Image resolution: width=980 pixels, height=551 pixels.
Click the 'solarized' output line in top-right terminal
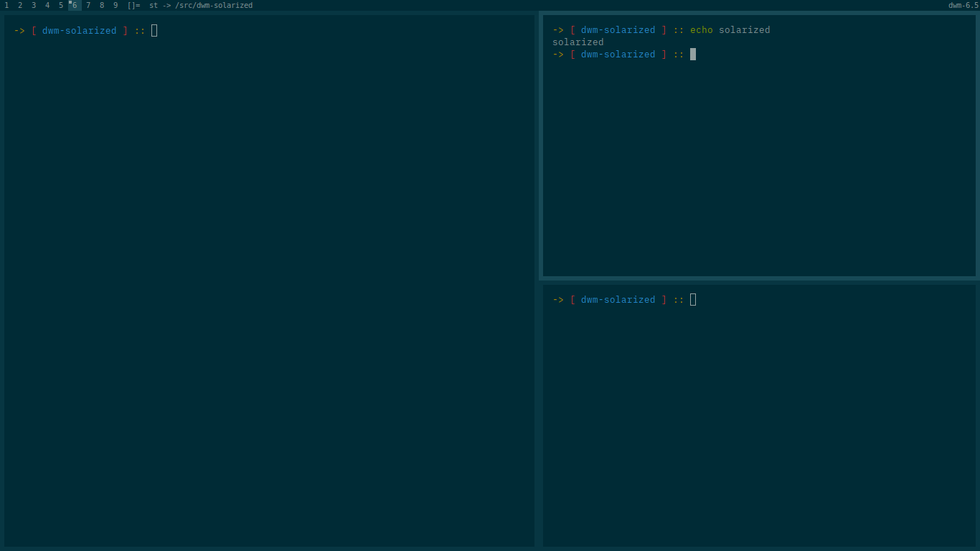point(578,42)
